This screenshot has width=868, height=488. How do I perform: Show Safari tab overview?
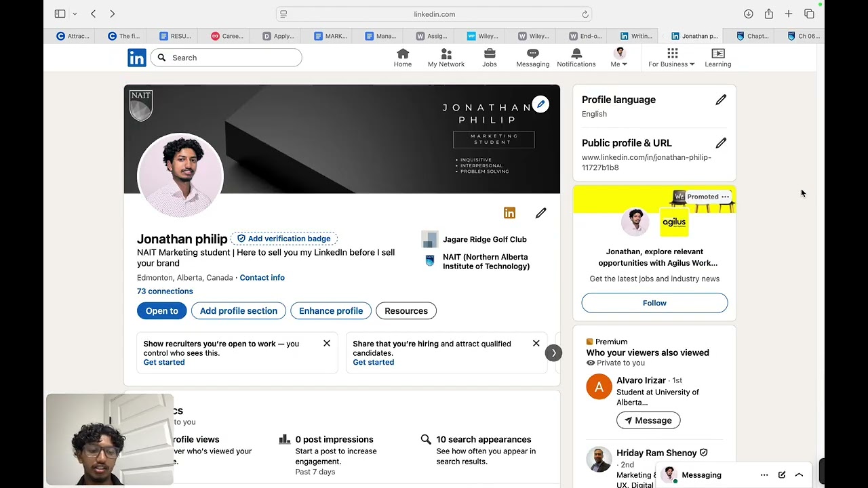(809, 14)
